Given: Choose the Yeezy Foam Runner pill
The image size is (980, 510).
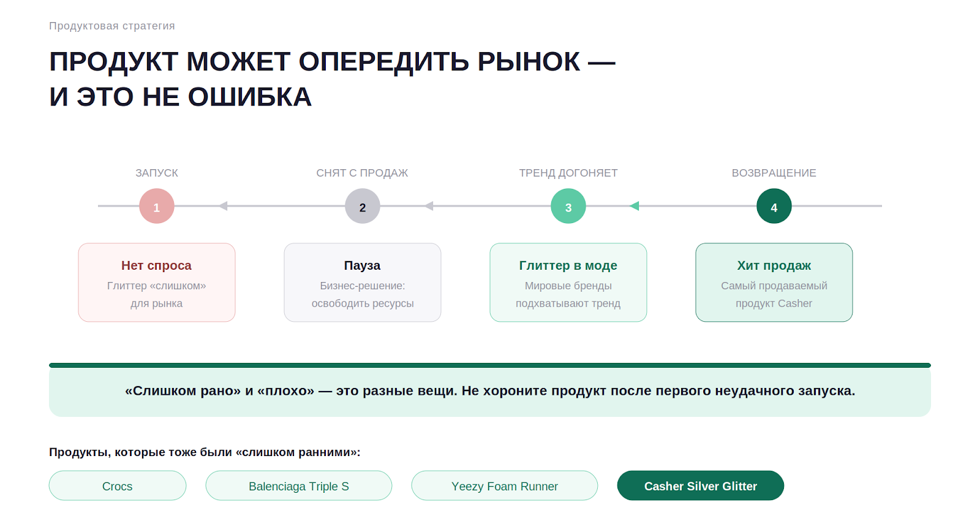Looking at the screenshot, I should 505,486.
